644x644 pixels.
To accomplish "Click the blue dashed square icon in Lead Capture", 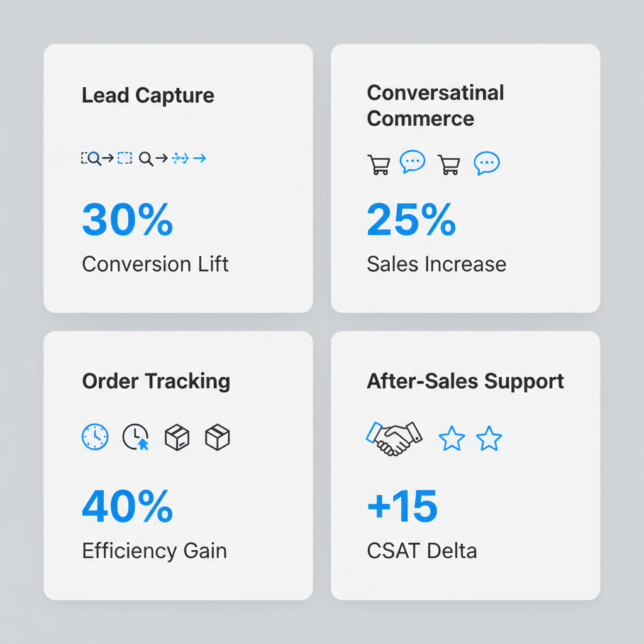I will (x=125, y=158).
